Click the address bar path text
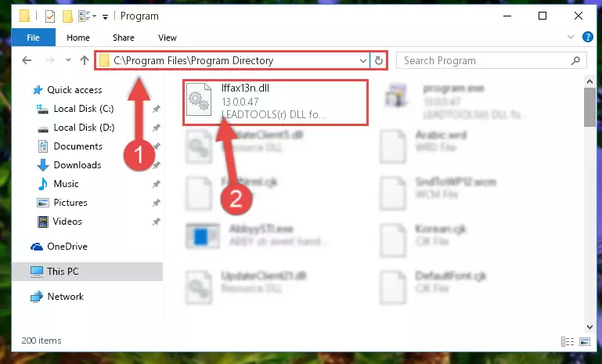This screenshot has height=364, width=602. 193,61
